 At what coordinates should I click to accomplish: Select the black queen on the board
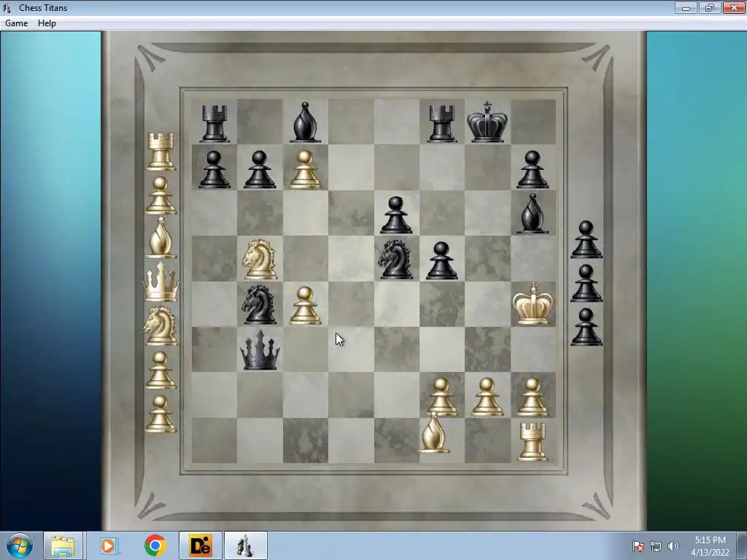coord(260,351)
